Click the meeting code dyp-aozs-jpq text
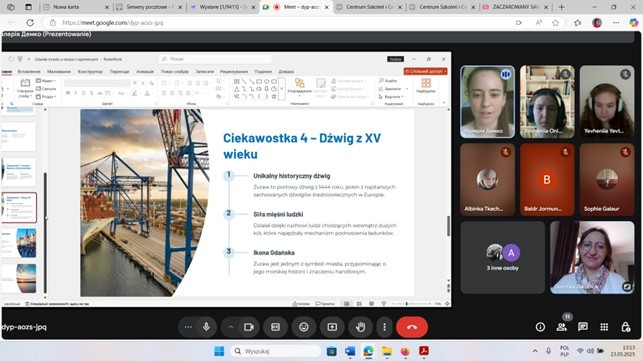 (x=24, y=327)
